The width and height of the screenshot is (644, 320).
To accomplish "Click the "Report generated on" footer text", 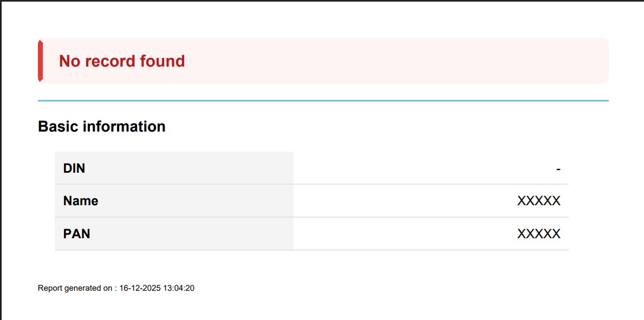I will click(x=75, y=289).
